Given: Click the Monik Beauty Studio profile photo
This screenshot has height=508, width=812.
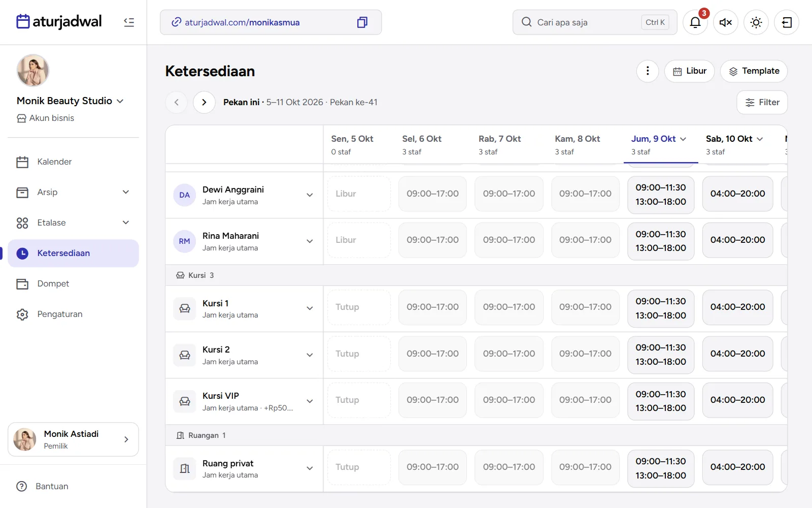Looking at the screenshot, I should 33,71.
